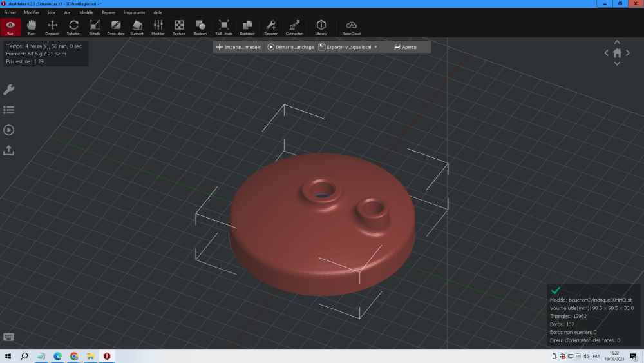Click the sidebar upload export icon
644x363 pixels.
(8, 150)
